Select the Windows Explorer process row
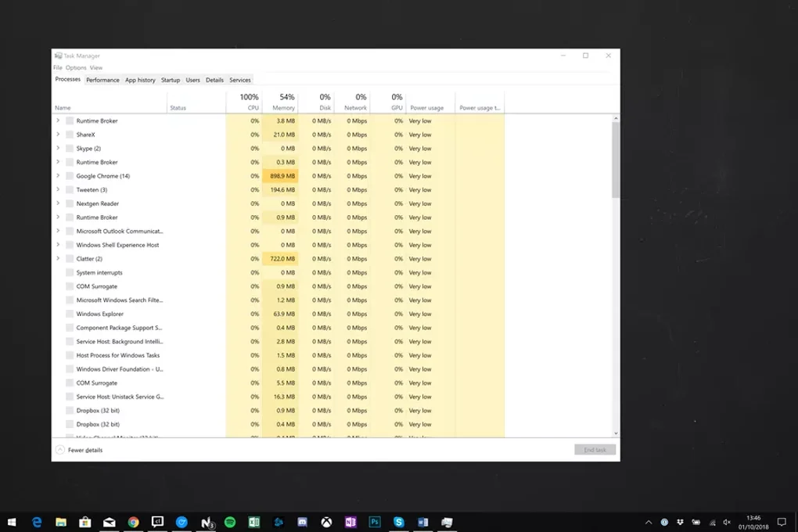798x532 pixels. [279, 314]
